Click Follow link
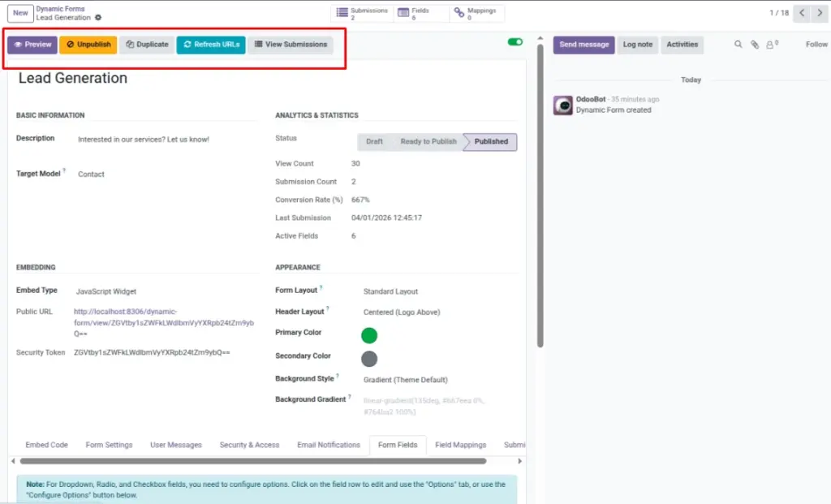 [x=816, y=45]
